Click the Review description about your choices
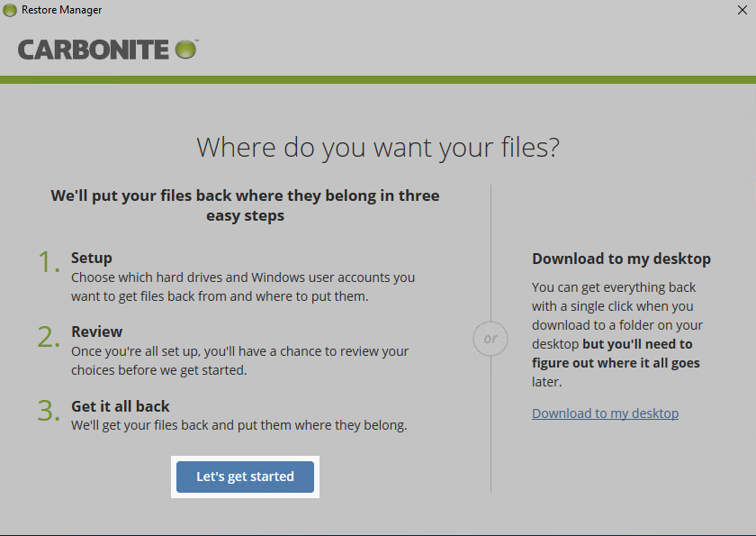The width and height of the screenshot is (756, 536). 239,360
